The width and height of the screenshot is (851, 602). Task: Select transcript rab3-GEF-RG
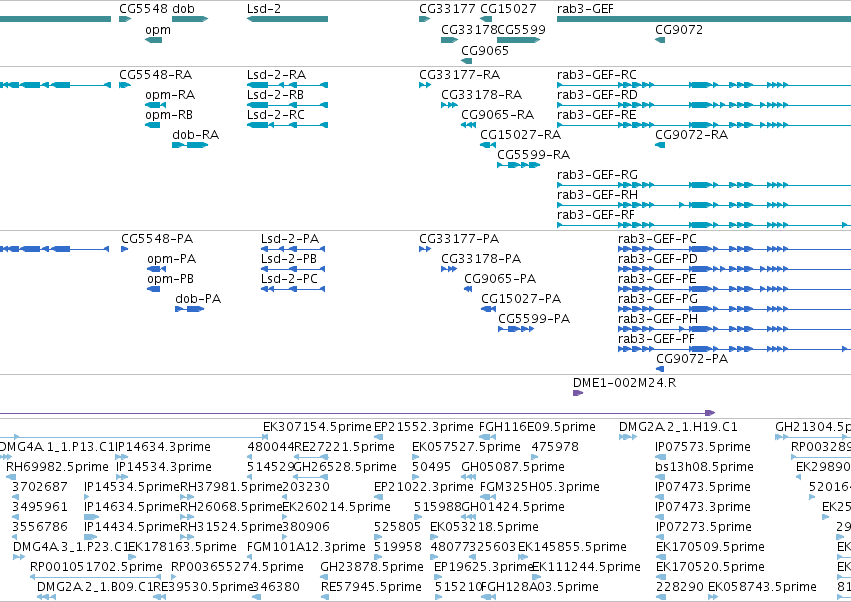tap(704, 185)
